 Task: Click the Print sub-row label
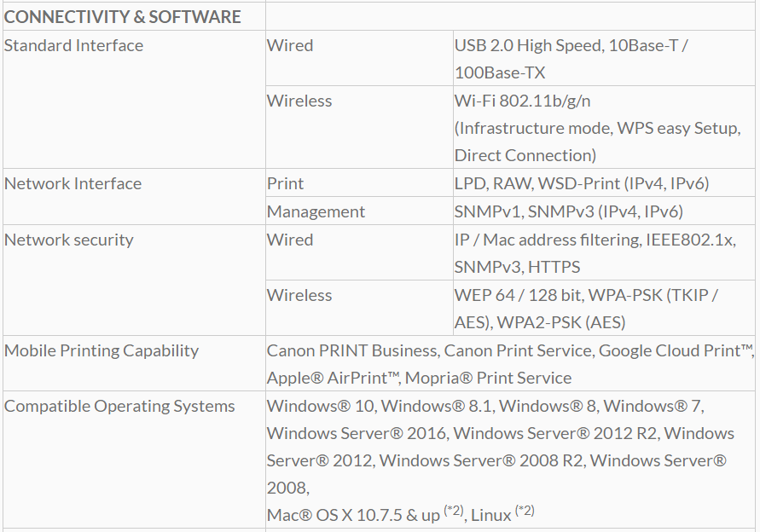(x=285, y=183)
